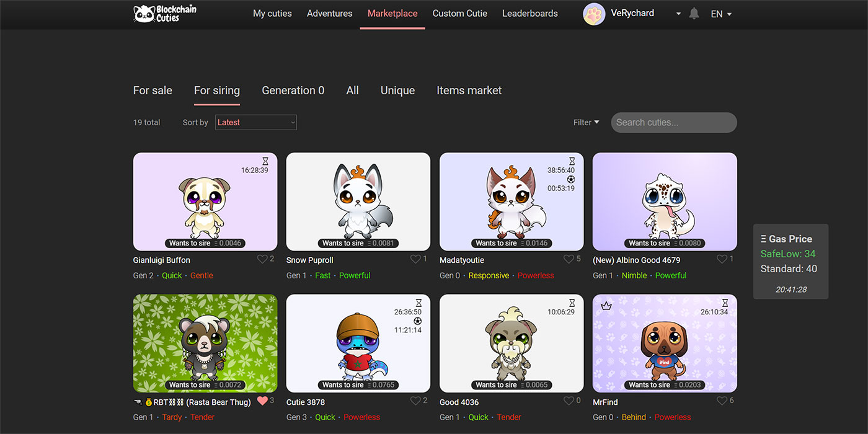Click the VeRychard profile avatar
This screenshot has width=868, height=434.
point(593,14)
